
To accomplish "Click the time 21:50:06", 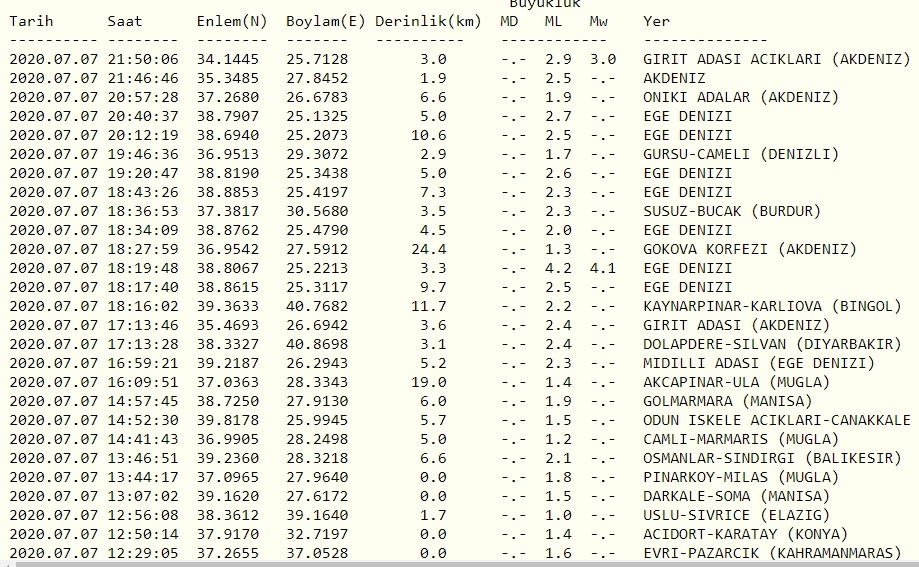I will (x=143, y=59).
